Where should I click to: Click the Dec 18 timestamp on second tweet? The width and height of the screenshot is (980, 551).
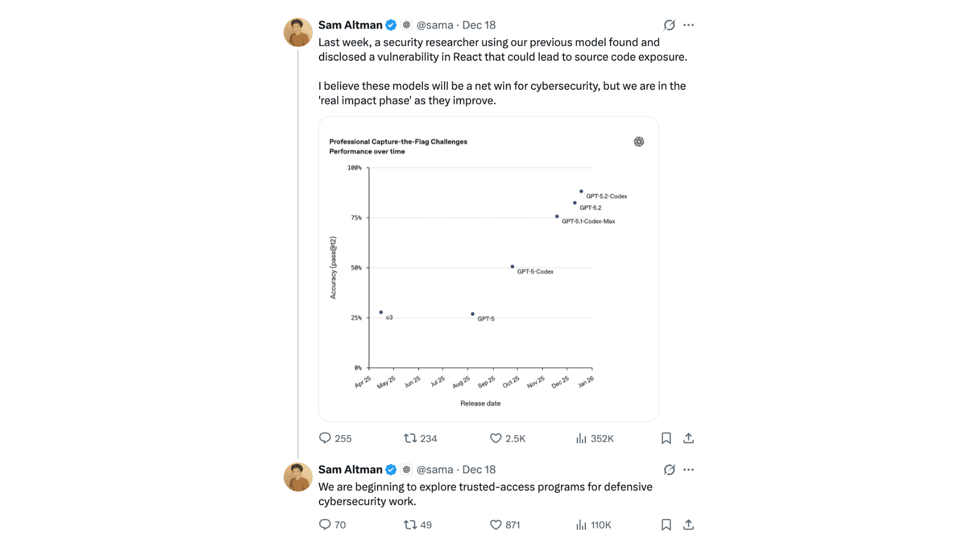tap(479, 469)
